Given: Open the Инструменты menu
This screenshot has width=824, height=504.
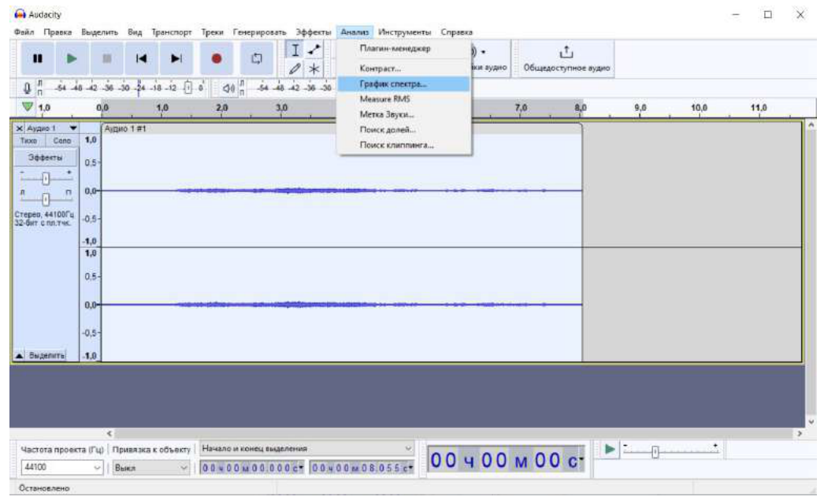Looking at the screenshot, I should coord(405,32).
